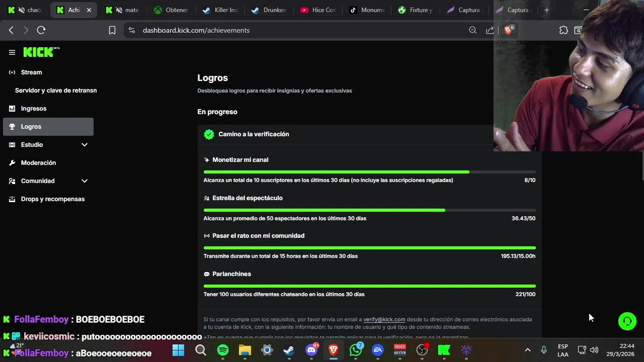Click the Stream broadcast icon
This screenshot has width=644, height=362.
pos(12,72)
